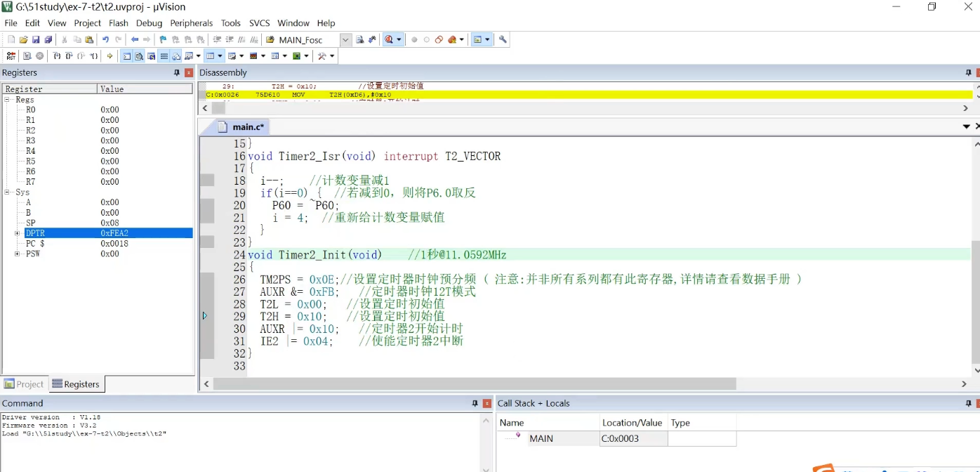Switch to the Project tab

pos(24,384)
